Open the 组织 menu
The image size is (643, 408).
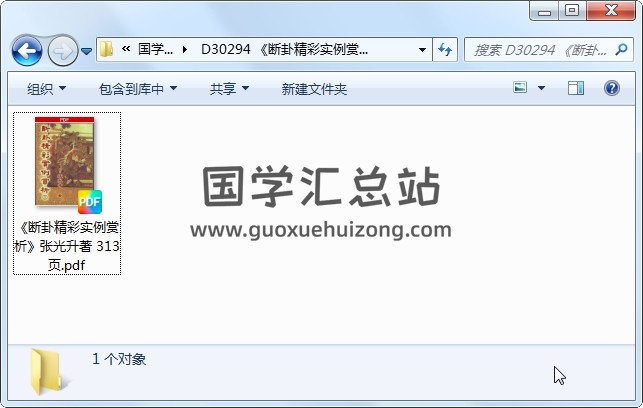click(46, 89)
